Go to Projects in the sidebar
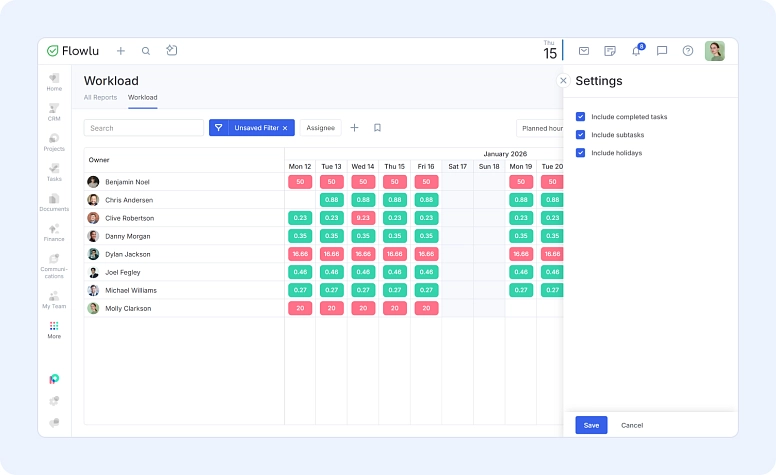Screen dimensions: 776x475 pos(54,141)
